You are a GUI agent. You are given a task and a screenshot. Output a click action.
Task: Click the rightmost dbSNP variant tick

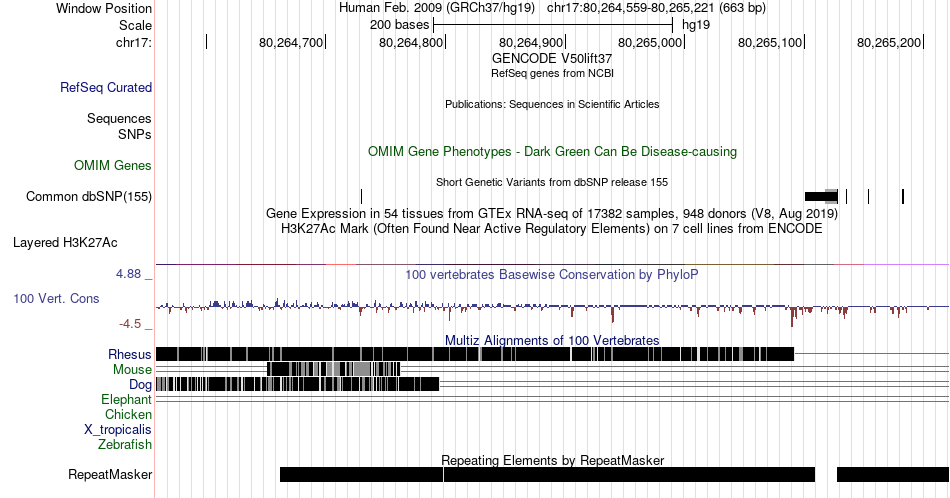903,196
